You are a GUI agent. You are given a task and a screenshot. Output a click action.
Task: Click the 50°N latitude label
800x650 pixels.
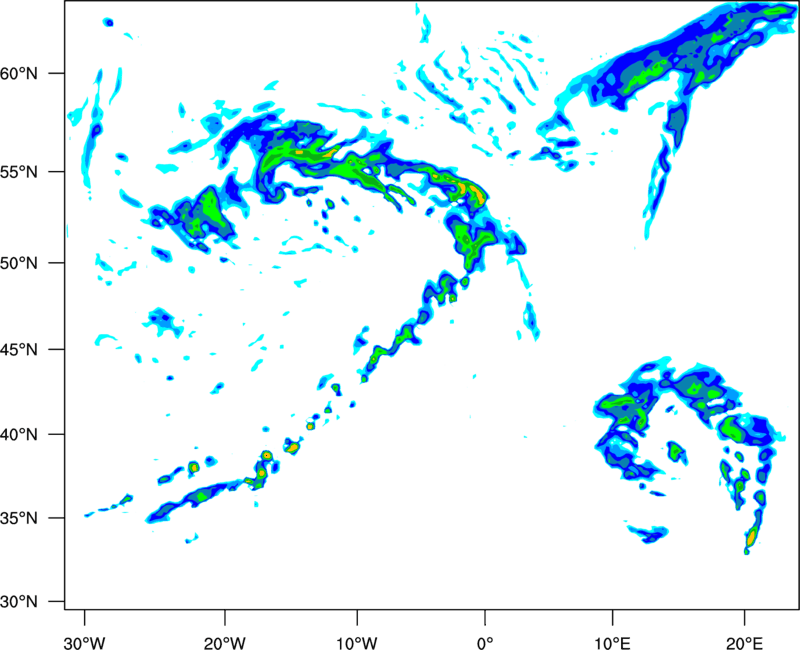coord(19,263)
